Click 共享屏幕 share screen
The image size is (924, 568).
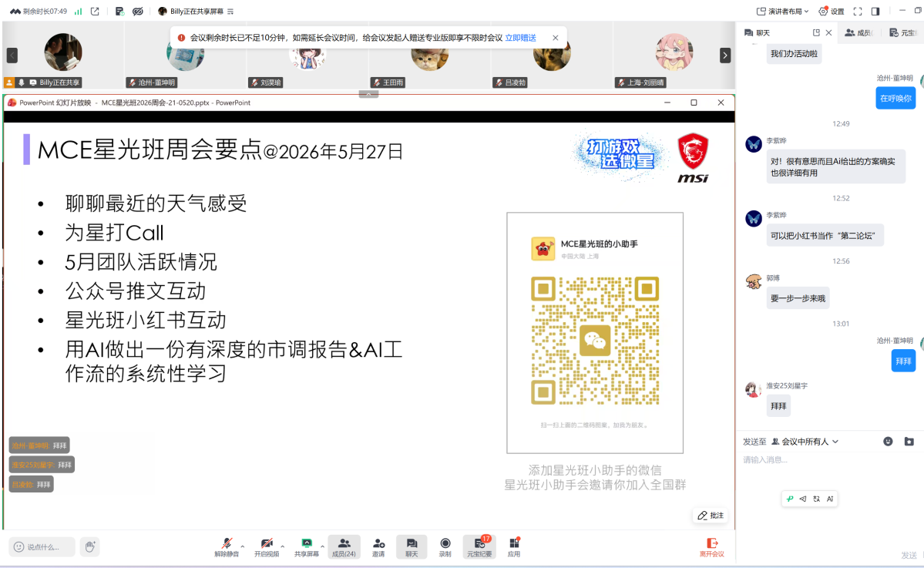coord(307,547)
